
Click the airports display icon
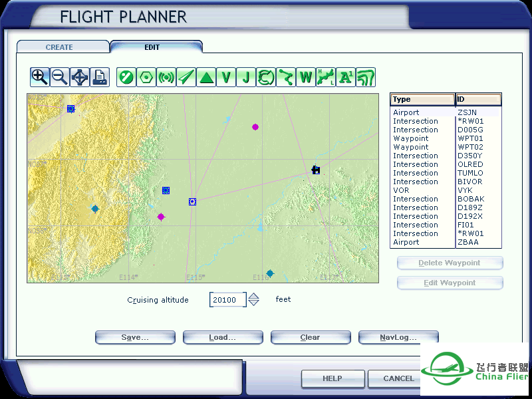click(128, 77)
